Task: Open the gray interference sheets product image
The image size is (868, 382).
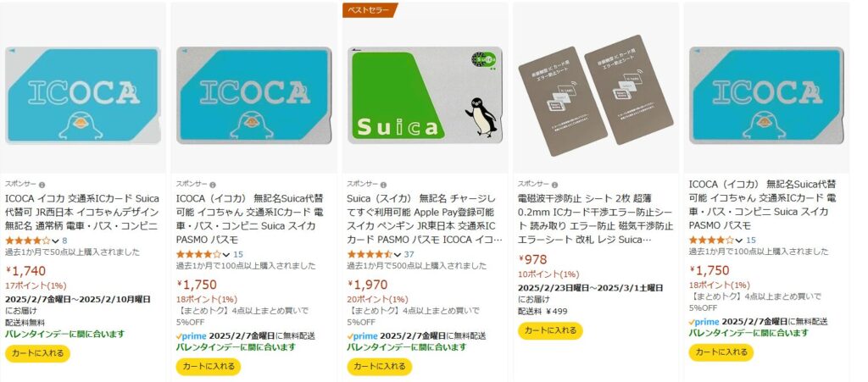Action: 596,95
